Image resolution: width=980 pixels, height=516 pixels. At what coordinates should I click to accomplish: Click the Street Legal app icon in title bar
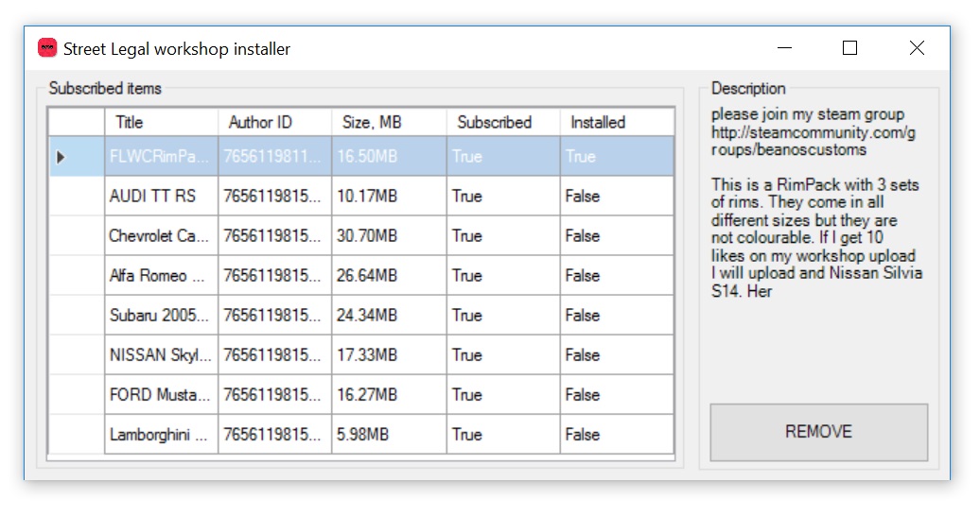tap(47, 48)
